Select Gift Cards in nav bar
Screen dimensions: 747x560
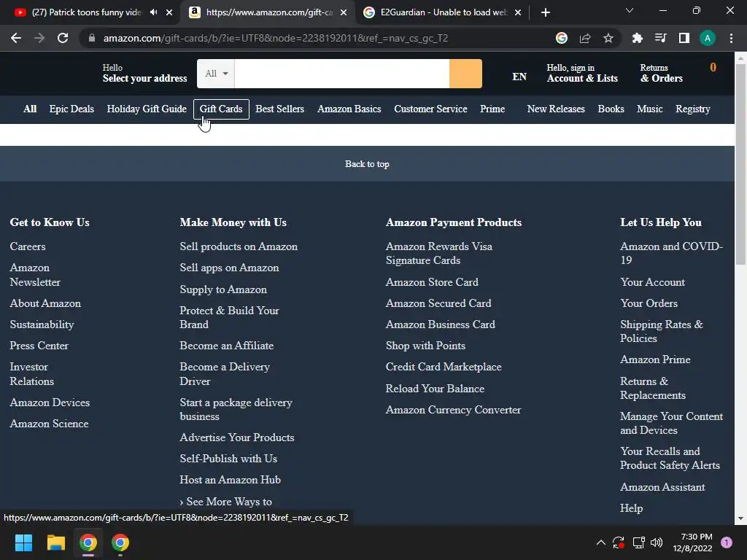point(221,109)
